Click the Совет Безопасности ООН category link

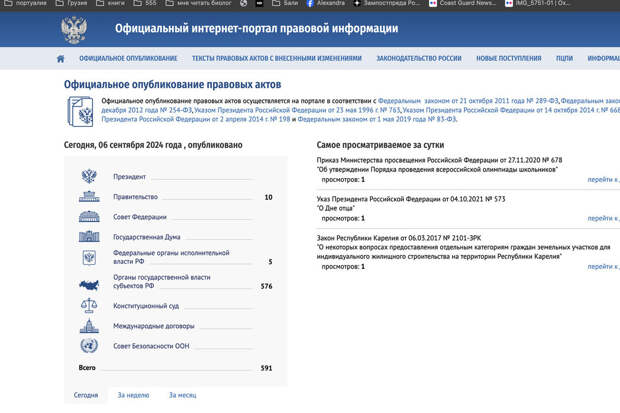151,346
